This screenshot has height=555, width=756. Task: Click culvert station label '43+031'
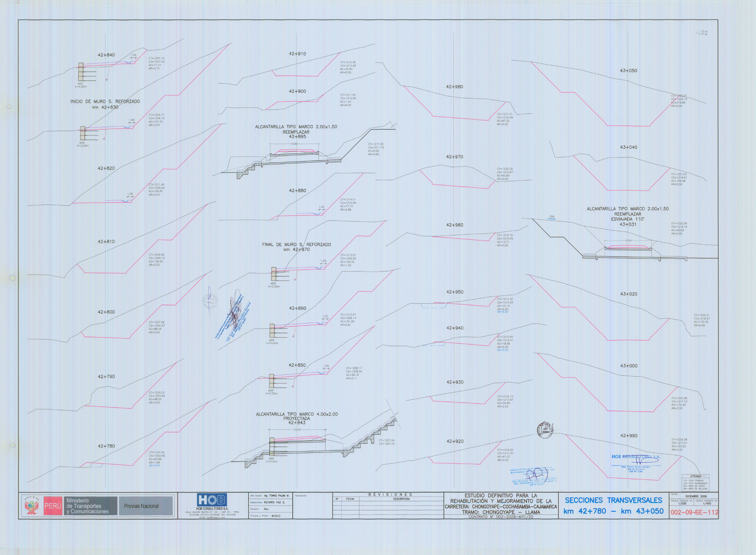point(628,224)
